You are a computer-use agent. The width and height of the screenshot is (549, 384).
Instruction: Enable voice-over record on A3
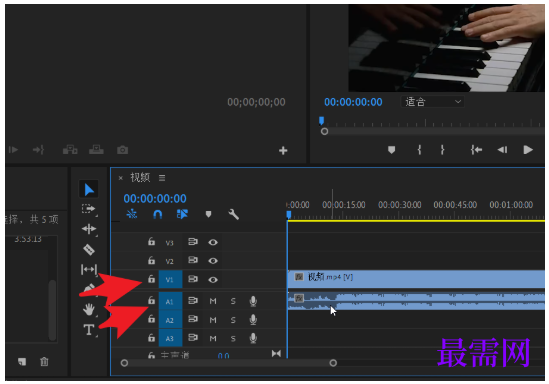tap(253, 338)
